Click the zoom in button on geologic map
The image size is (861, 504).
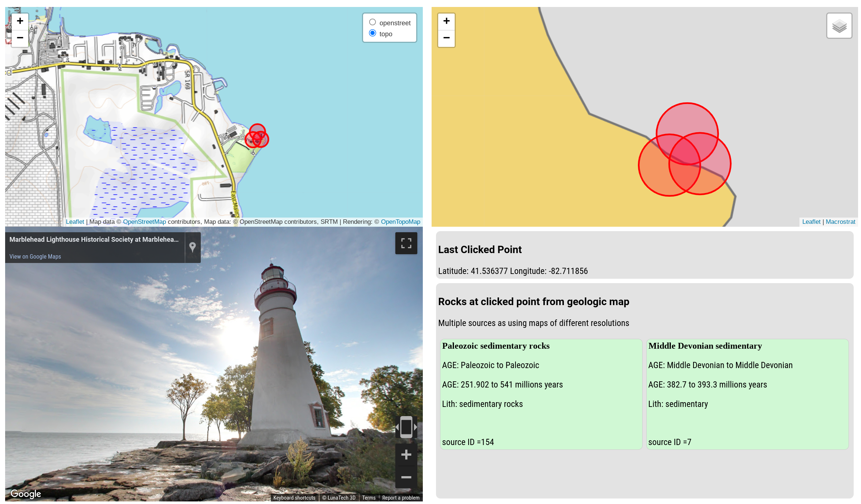[446, 21]
